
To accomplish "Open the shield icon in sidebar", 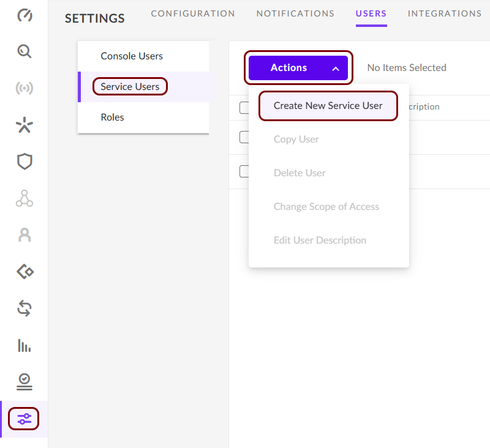I will [24, 162].
